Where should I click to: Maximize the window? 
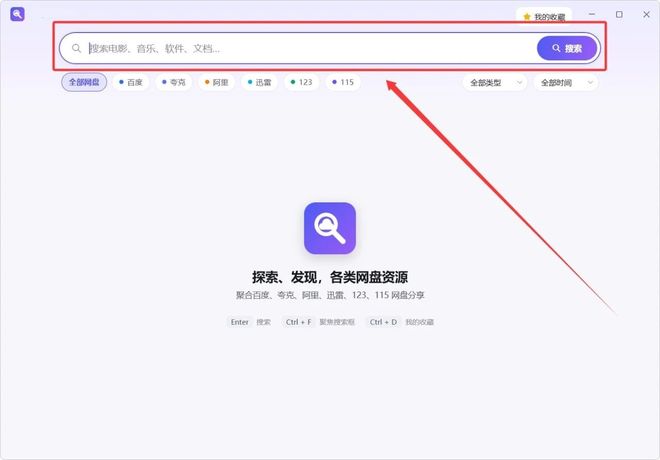pyautogui.click(x=619, y=14)
